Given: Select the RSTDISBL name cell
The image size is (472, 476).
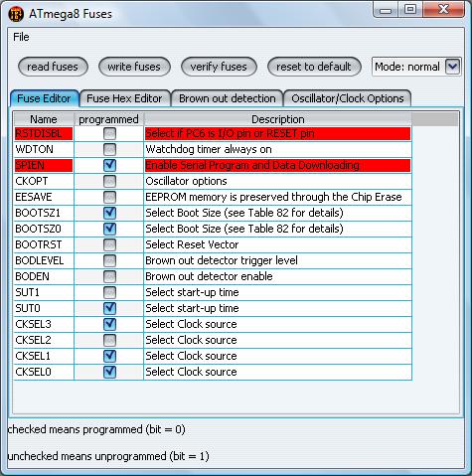Looking at the screenshot, I should point(44,133).
